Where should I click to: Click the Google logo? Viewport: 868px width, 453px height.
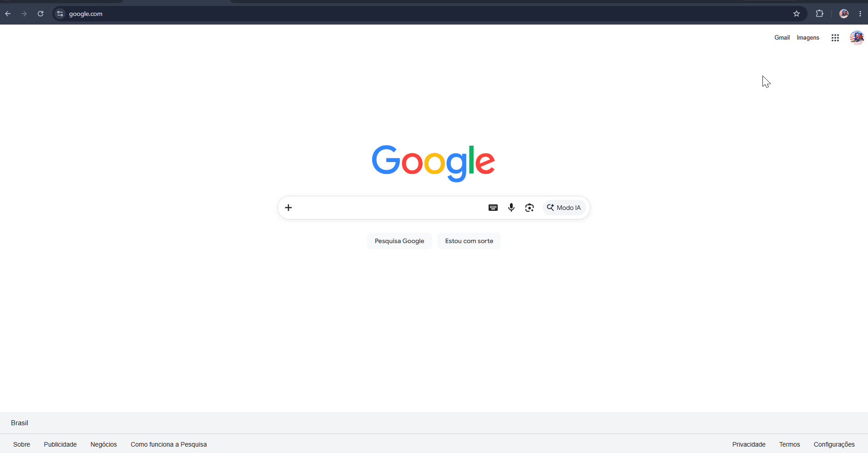click(x=434, y=163)
